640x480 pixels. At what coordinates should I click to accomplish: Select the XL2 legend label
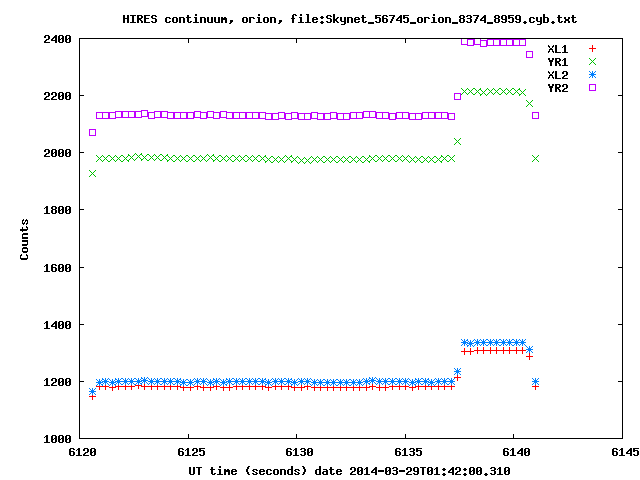[x=558, y=76]
